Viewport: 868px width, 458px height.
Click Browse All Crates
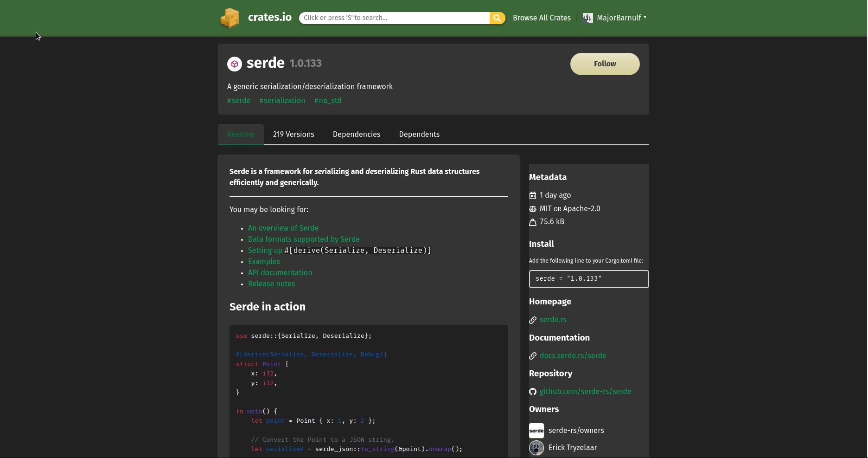542,18
